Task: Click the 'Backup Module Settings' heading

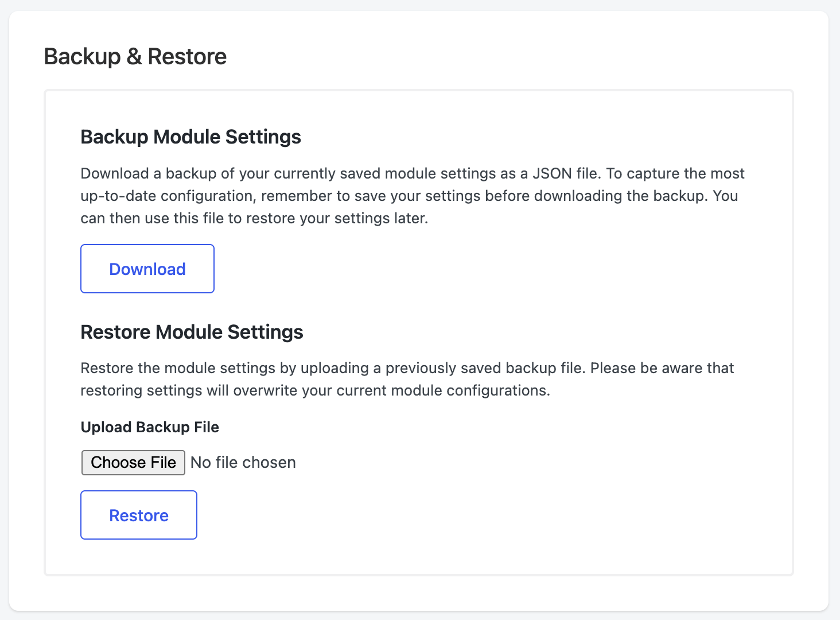Action: [191, 137]
